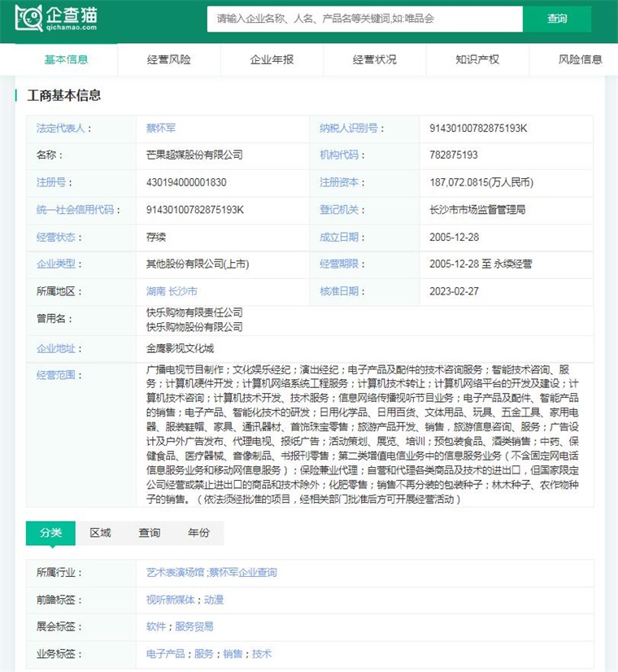Go to the 经营状况 tab

pyautogui.click(x=375, y=59)
